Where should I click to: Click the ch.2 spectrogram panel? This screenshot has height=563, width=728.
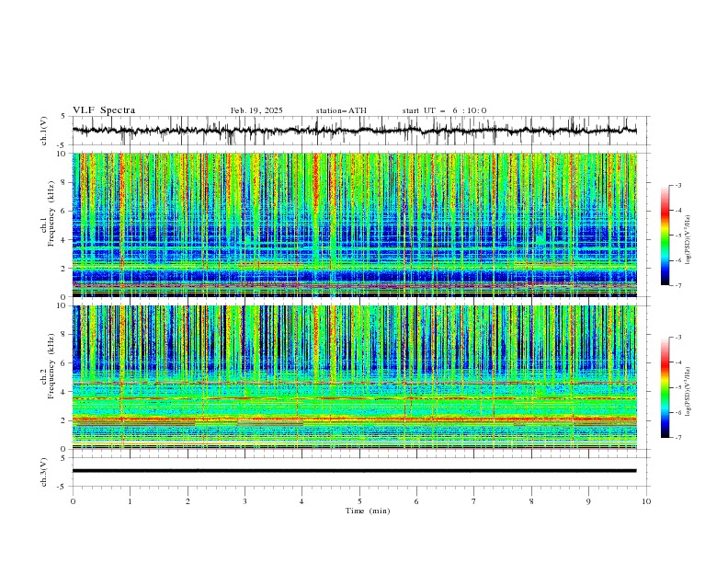click(x=355, y=377)
